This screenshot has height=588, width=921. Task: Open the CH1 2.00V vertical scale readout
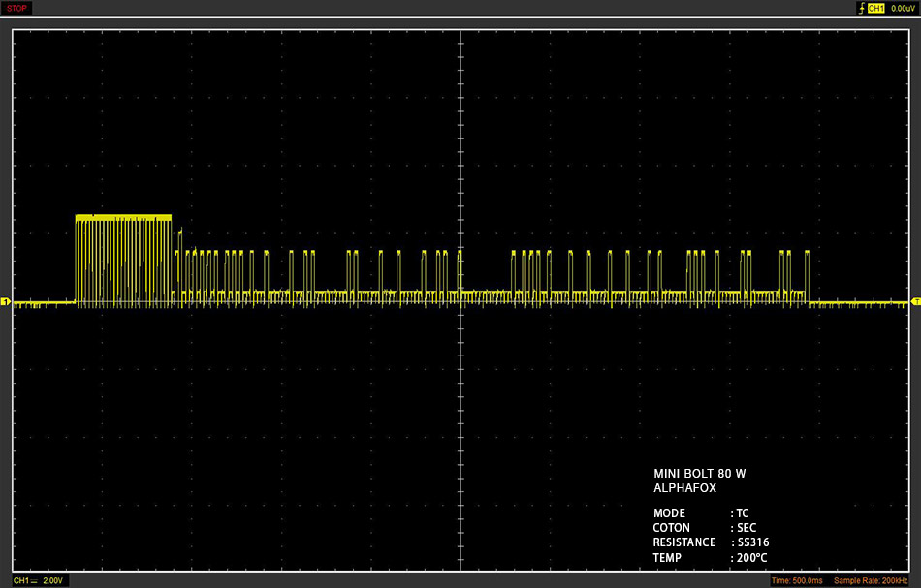[38, 580]
